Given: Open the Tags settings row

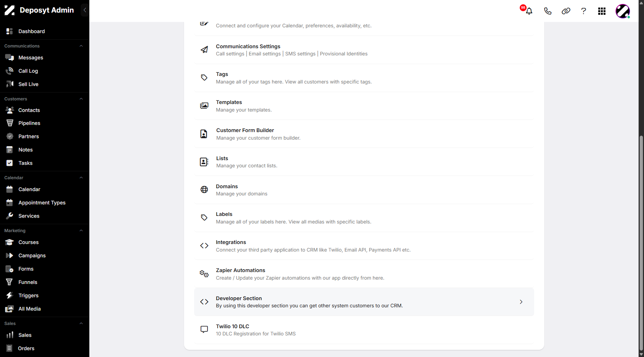Looking at the screenshot, I should [x=364, y=78].
